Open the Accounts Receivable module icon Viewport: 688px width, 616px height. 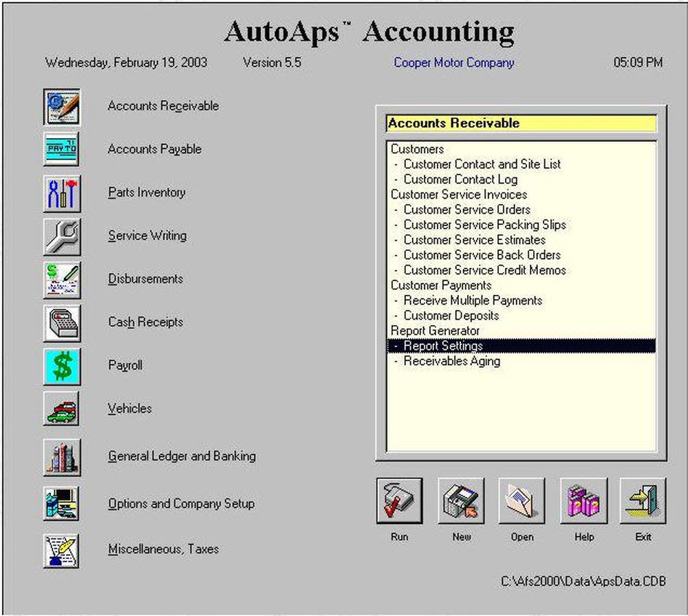pyautogui.click(x=62, y=107)
